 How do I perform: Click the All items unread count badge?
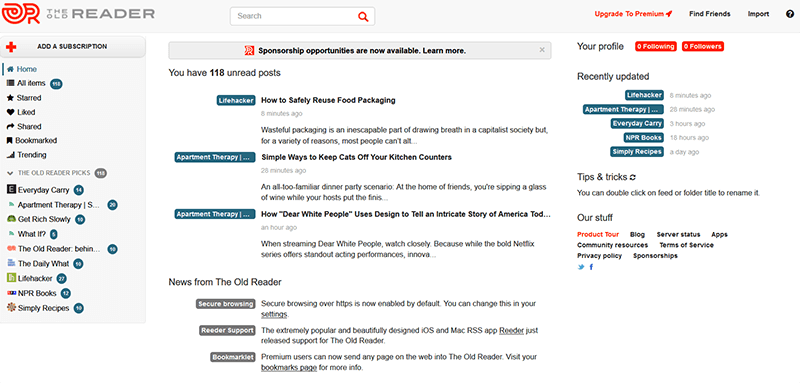pyautogui.click(x=56, y=84)
